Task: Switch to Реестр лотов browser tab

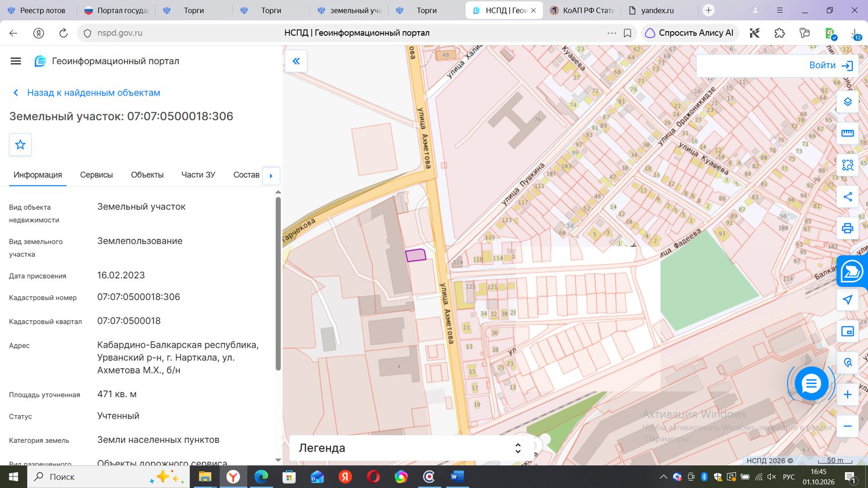Action: tap(38, 10)
